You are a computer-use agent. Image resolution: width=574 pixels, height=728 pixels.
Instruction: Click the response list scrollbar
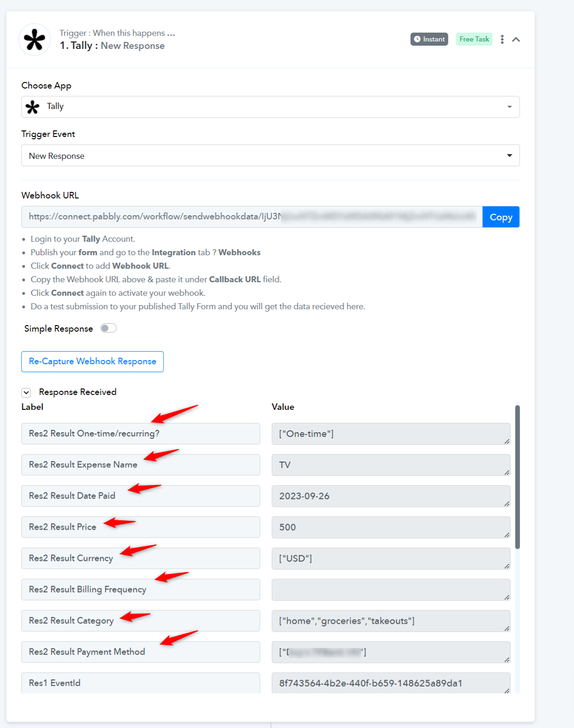517,477
